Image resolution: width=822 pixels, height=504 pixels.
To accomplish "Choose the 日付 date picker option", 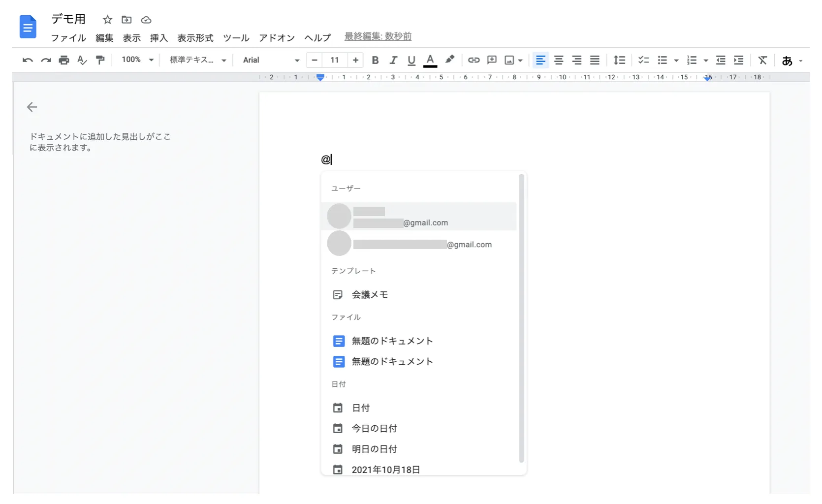I will pos(419,408).
